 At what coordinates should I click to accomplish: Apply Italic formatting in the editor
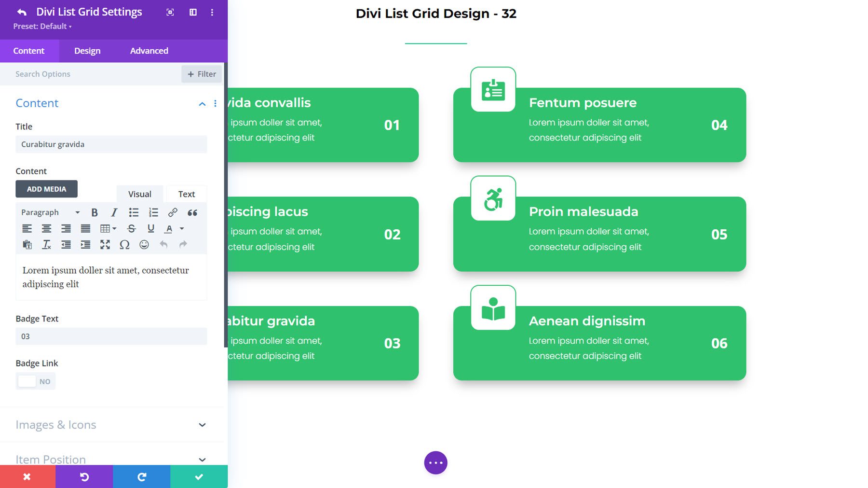click(x=114, y=212)
